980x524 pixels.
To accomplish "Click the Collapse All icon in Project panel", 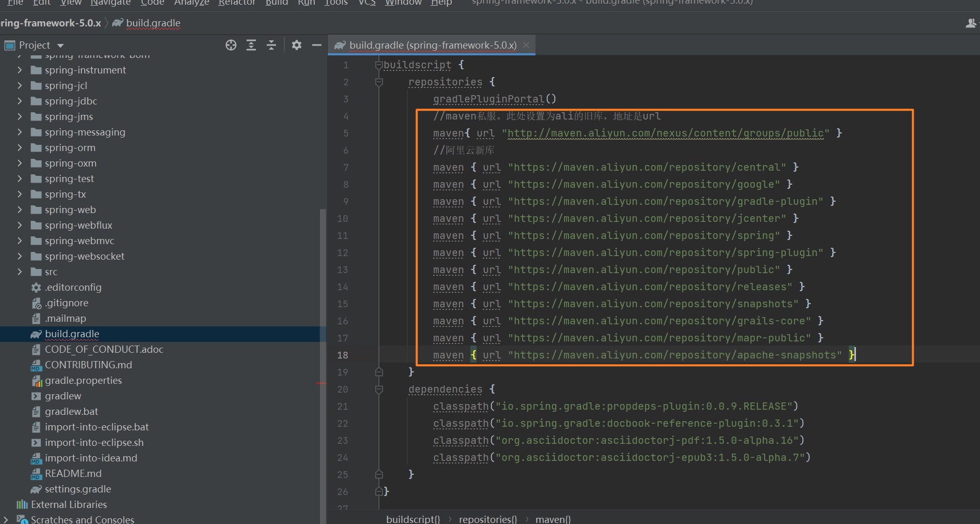I will tap(271, 45).
